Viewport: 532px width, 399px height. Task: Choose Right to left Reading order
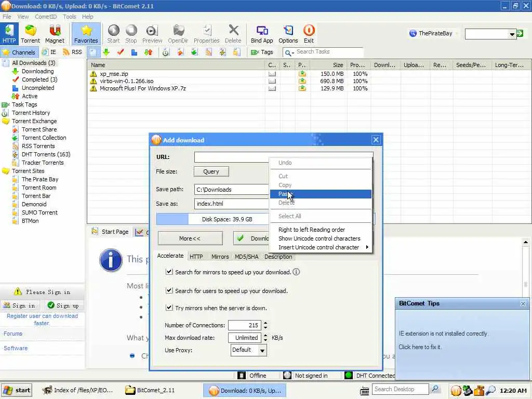[321, 230]
